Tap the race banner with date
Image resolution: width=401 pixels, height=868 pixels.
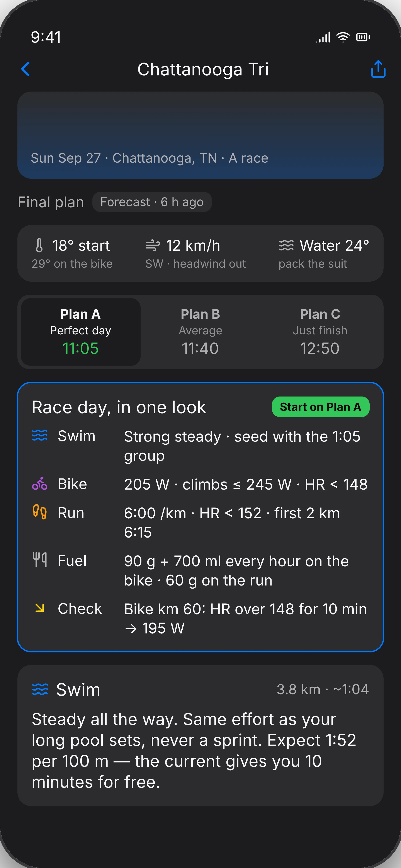(200, 135)
